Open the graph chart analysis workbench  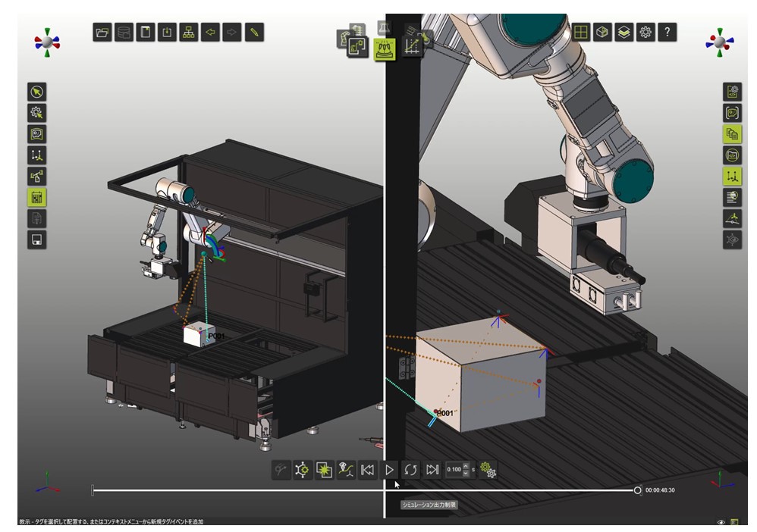[412, 47]
